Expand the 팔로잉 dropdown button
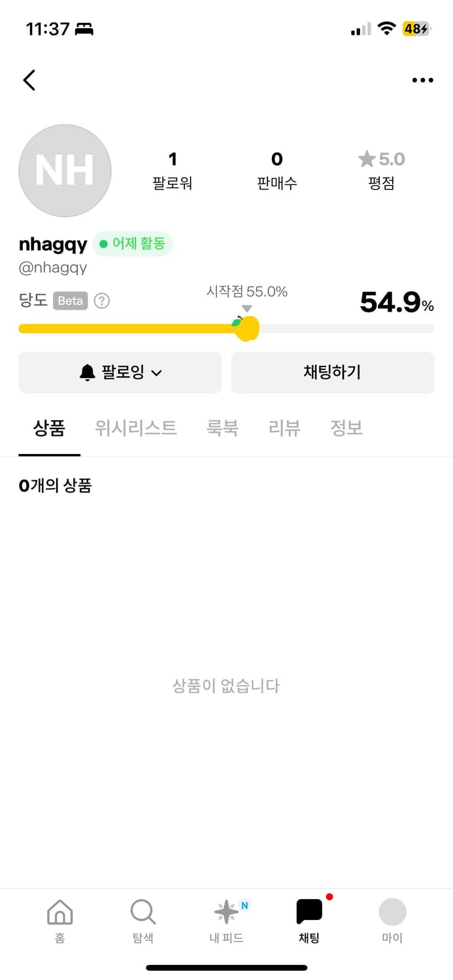Viewport: 453px width, 980px height. coord(120,372)
